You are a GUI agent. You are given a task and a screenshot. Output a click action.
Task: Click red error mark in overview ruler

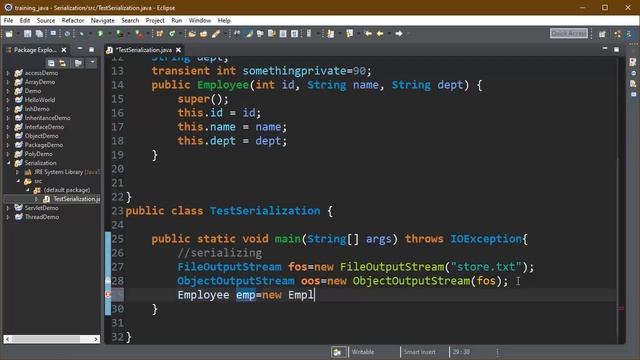[x=621, y=309]
